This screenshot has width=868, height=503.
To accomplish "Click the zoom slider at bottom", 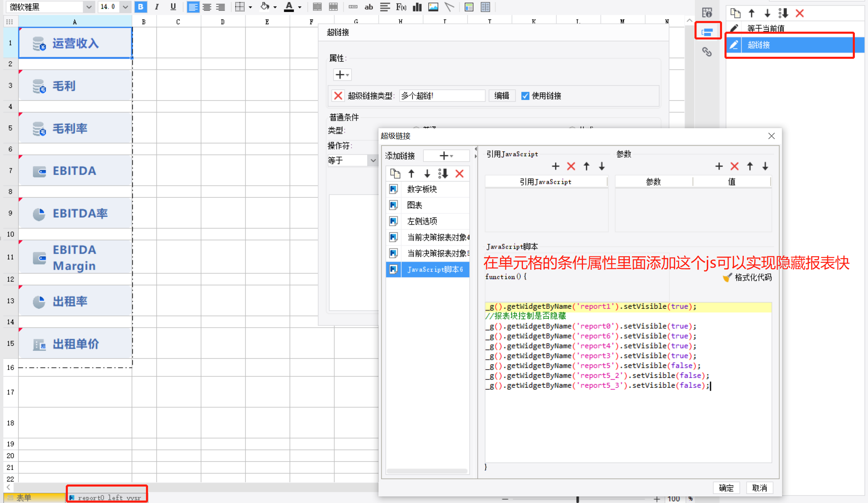I will click(x=578, y=499).
